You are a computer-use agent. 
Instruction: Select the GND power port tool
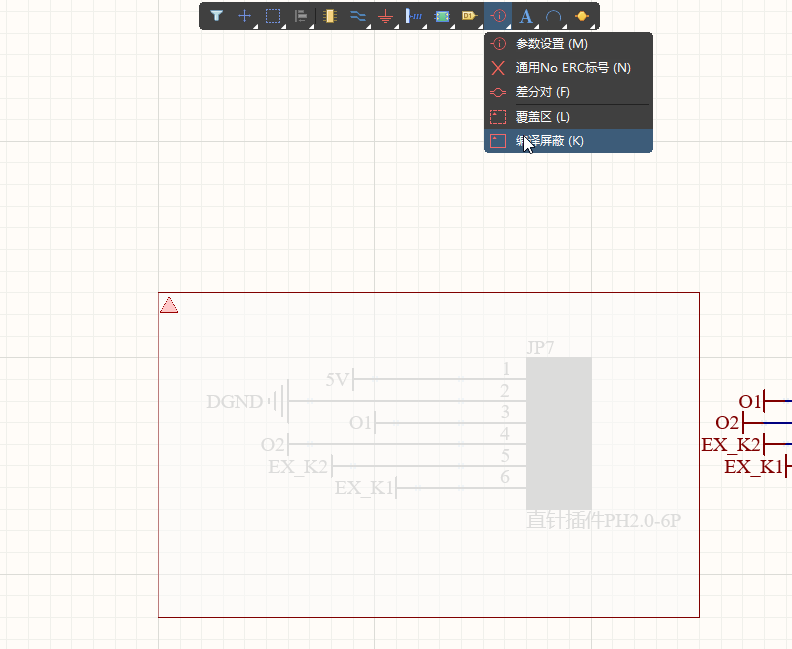pos(386,16)
